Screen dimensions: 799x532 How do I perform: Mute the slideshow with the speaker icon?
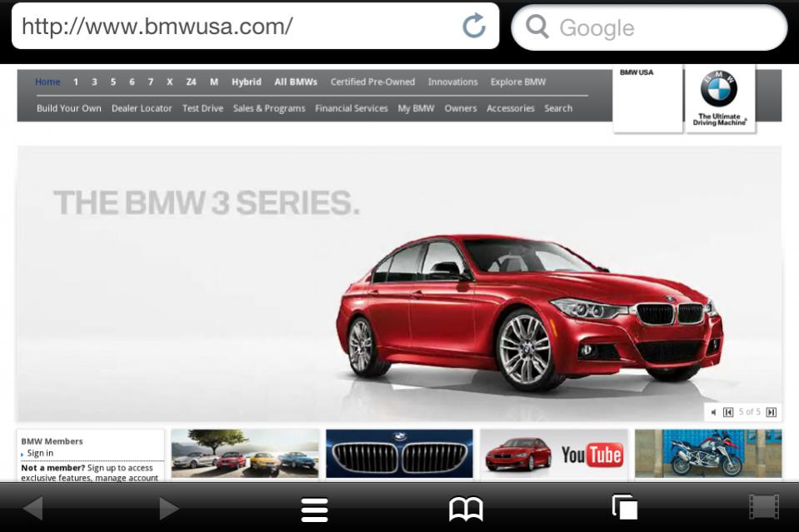[x=713, y=412]
